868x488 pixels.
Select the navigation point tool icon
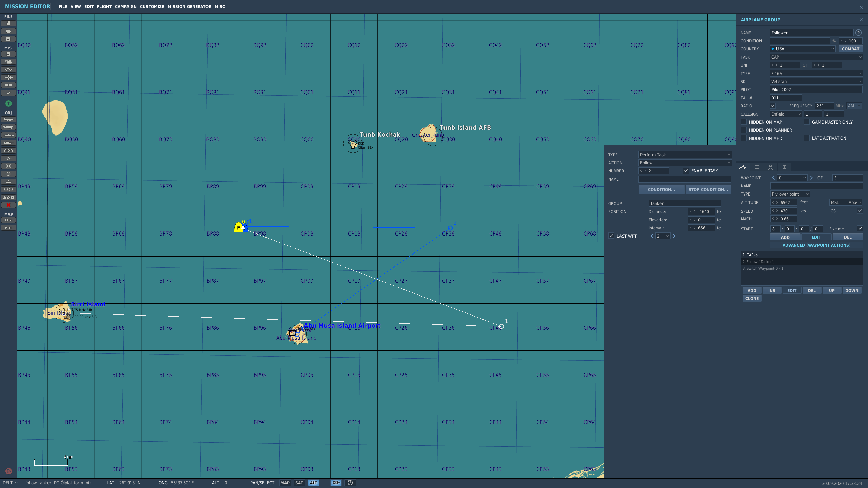click(8, 158)
